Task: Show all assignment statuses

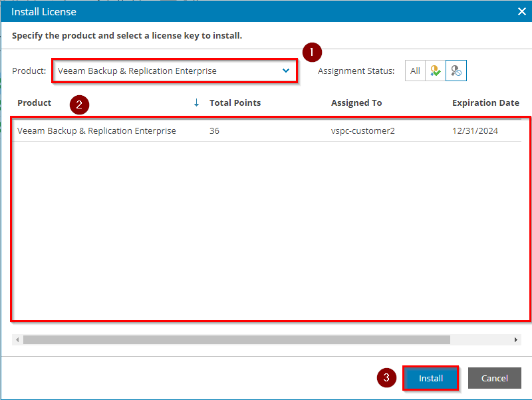Action: pos(415,71)
